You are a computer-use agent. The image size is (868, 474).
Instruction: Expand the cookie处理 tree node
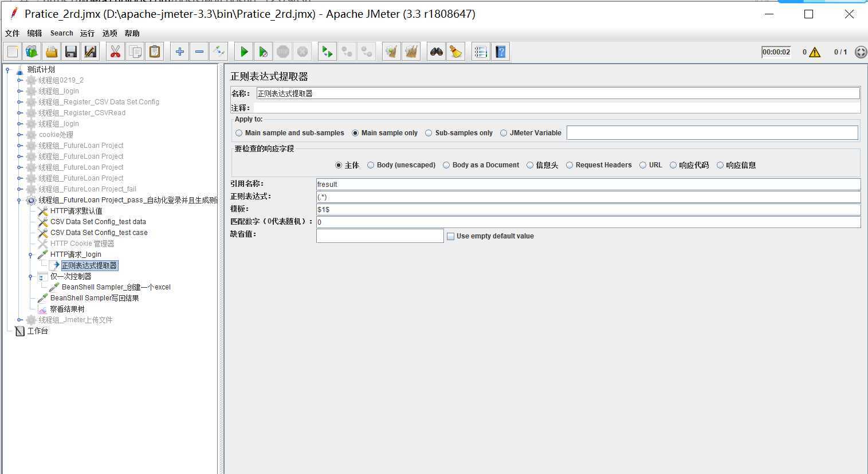19,135
